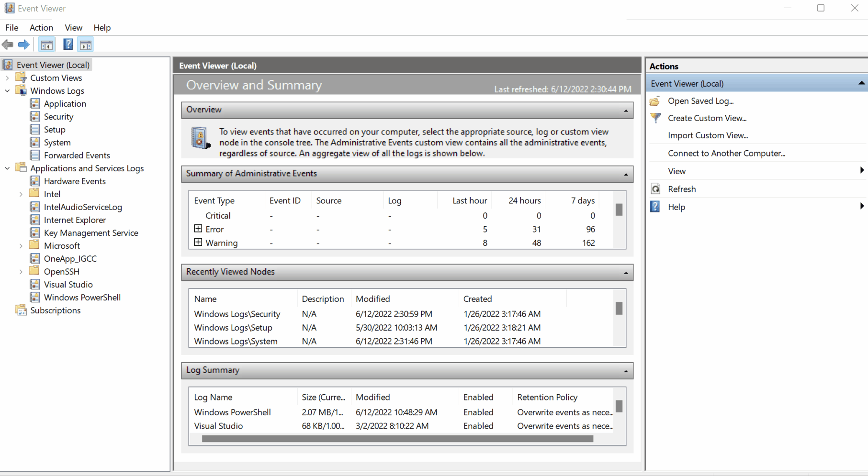
Task: Open the View menu
Action: [x=73, y=27]
